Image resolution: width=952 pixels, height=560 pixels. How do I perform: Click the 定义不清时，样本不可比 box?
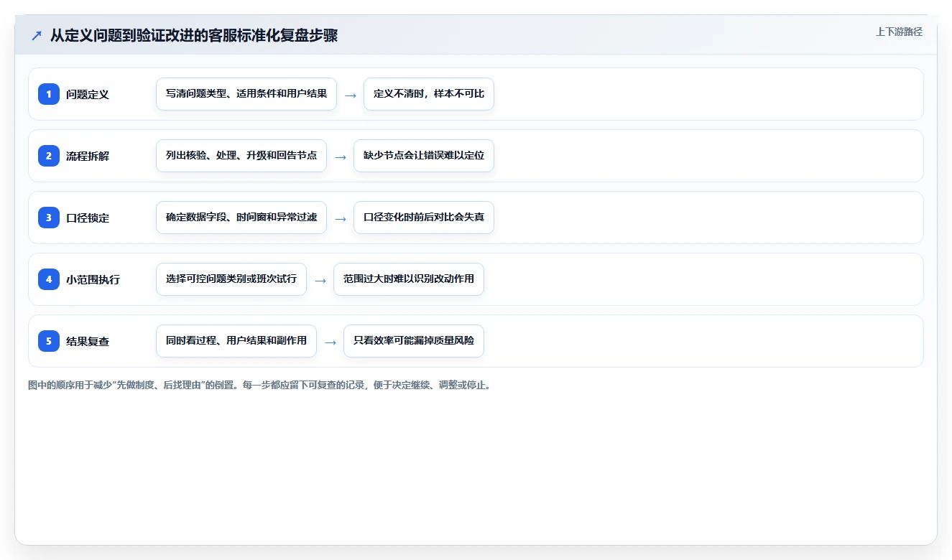429,94
